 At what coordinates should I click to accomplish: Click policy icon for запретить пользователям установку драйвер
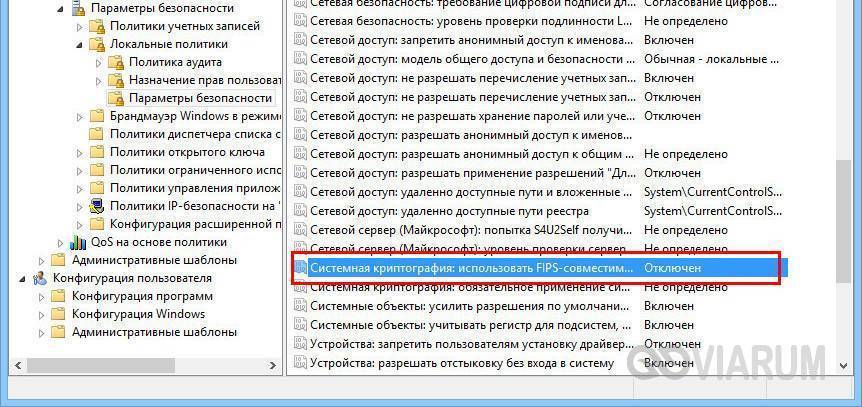(300, 344)
